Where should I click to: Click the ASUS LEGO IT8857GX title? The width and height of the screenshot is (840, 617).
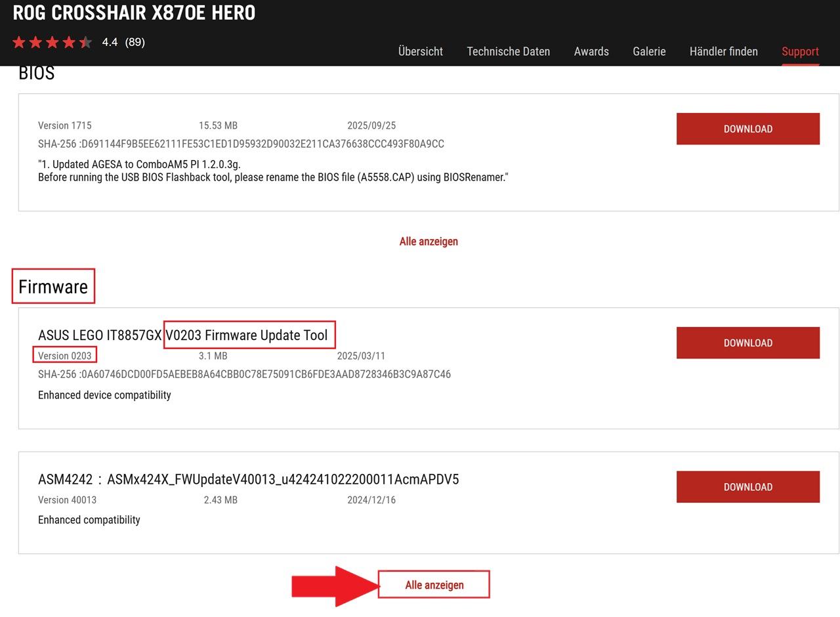point(182,335)
